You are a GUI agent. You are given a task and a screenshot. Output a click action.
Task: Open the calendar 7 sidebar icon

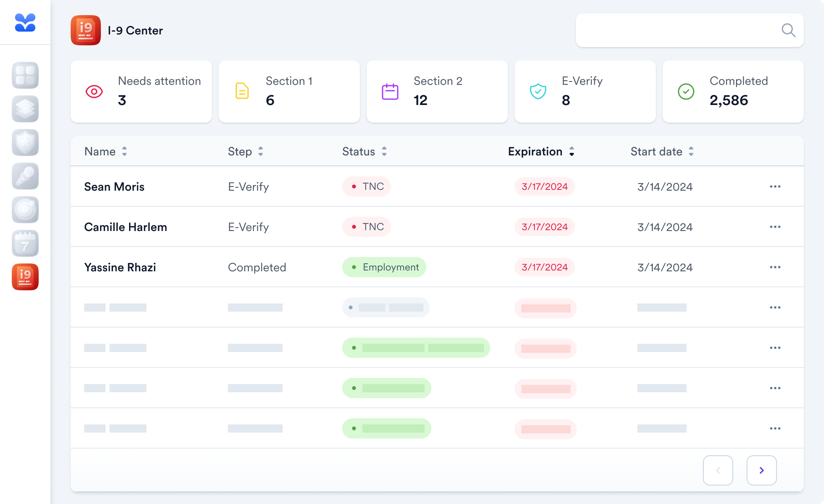click(x=25, y=244)
